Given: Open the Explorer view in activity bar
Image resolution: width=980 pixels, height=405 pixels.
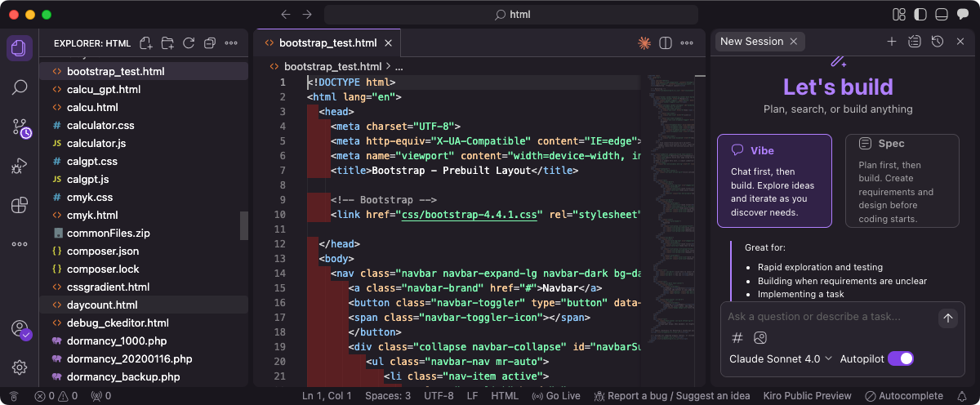Looking at the screenshot, I should pos(20,47).
